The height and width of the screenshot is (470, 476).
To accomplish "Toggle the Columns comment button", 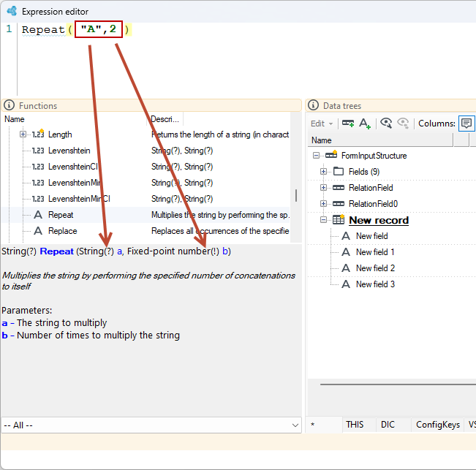I will click(x=466, y=124).
